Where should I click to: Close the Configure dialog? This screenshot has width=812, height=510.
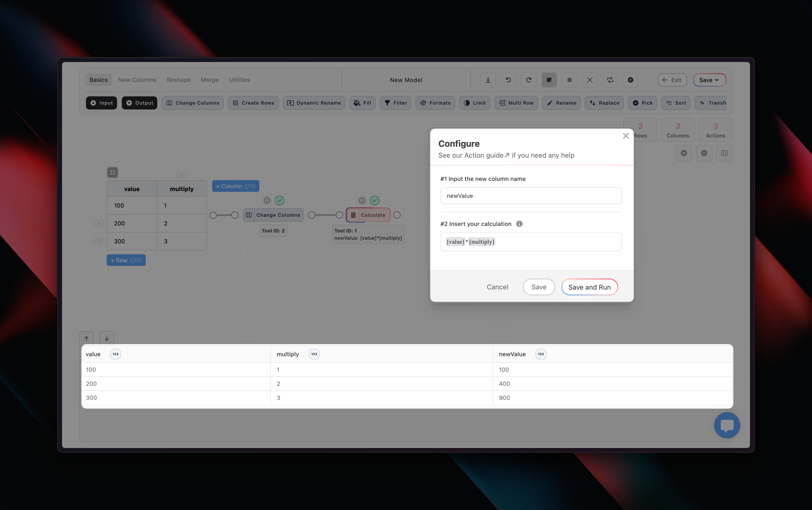[625, 136]
